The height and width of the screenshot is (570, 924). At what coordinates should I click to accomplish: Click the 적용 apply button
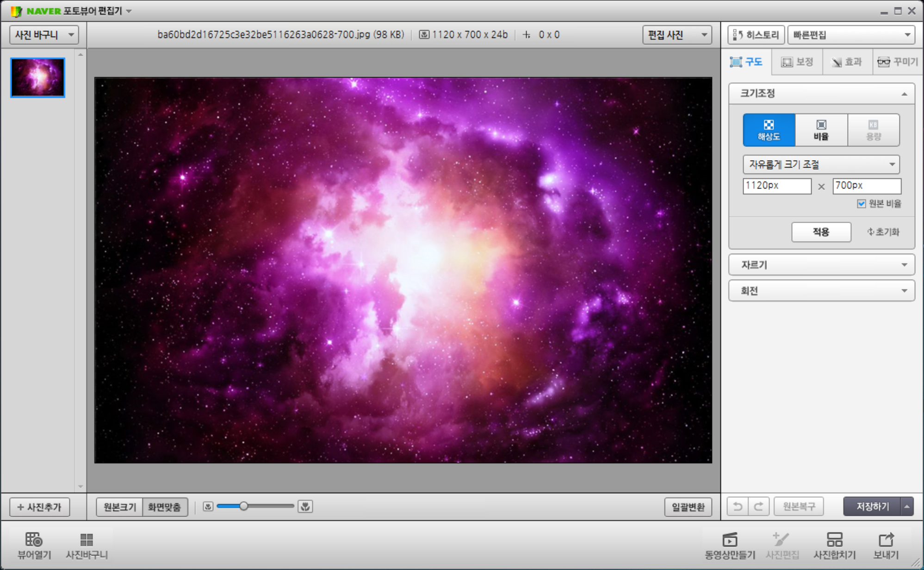pos(821,232)
